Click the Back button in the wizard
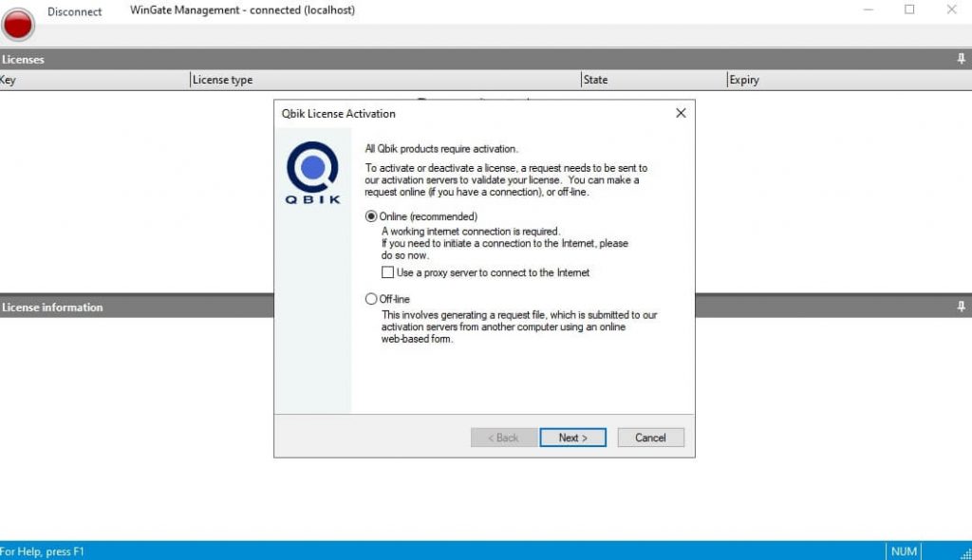Image resolution: width=972 pixels, height=560 pixels. [503, 438]
